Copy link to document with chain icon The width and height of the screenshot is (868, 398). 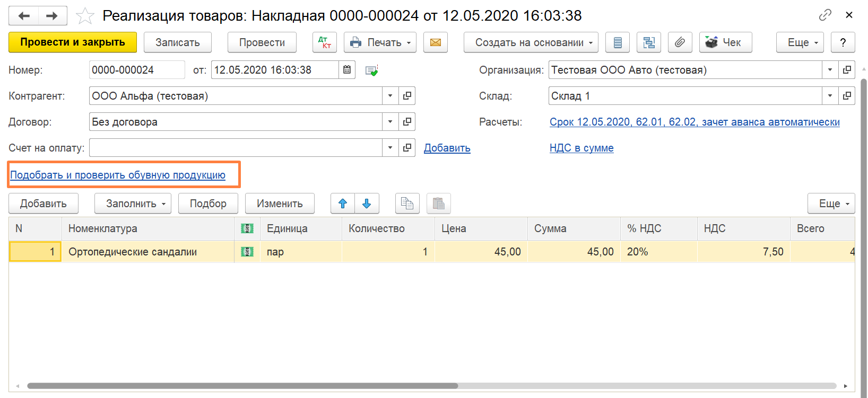825,15
